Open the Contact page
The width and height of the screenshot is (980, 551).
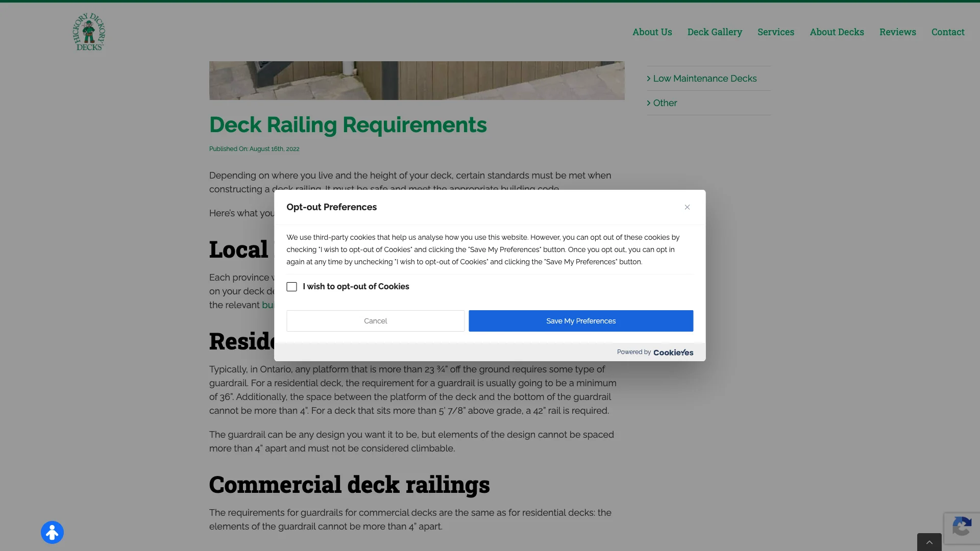[947, 32]
